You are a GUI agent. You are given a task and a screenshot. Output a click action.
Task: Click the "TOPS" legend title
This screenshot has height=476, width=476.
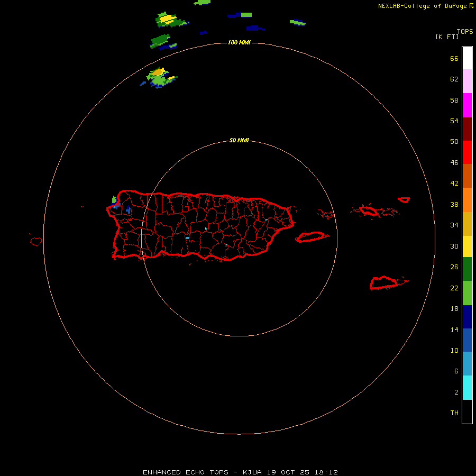[465, 32]
